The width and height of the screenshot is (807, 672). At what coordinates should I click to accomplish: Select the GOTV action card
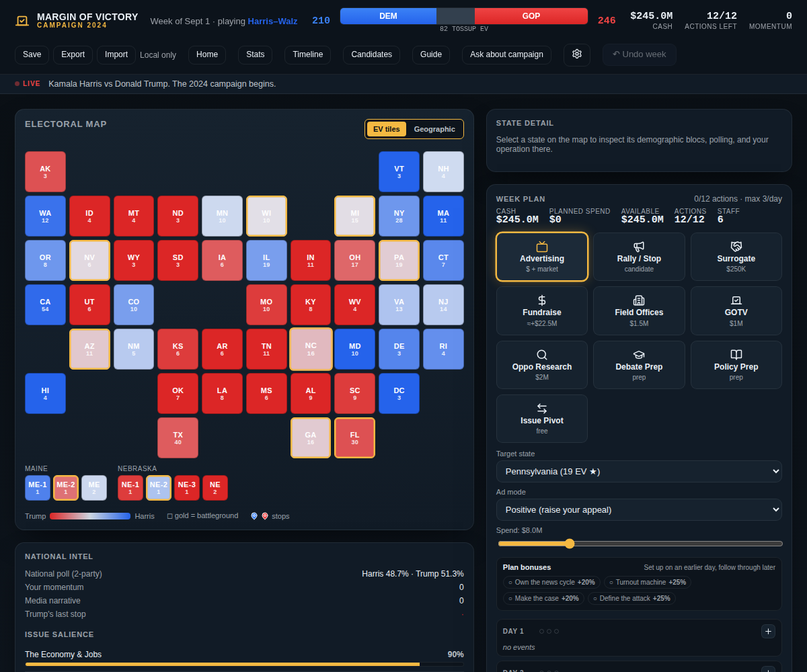tap(736, 311)
